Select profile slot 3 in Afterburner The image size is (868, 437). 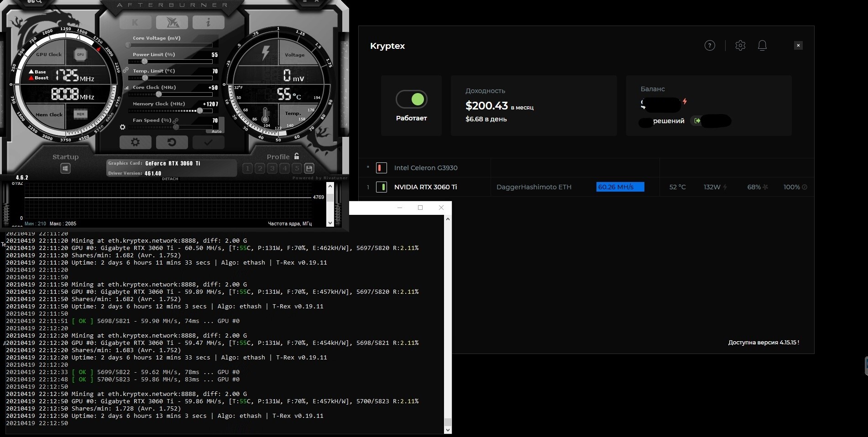[x=272, y=168]
